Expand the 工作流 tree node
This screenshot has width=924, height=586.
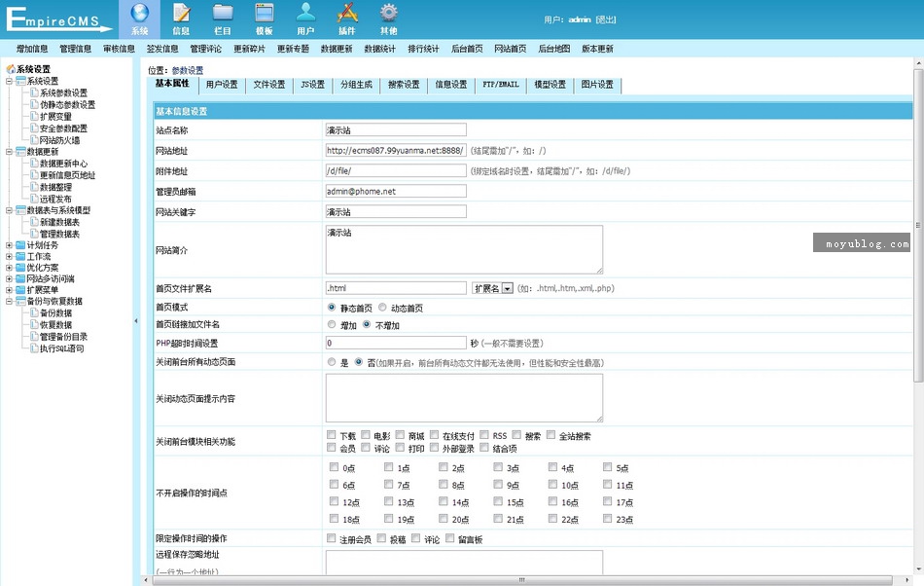coord(9,256)
